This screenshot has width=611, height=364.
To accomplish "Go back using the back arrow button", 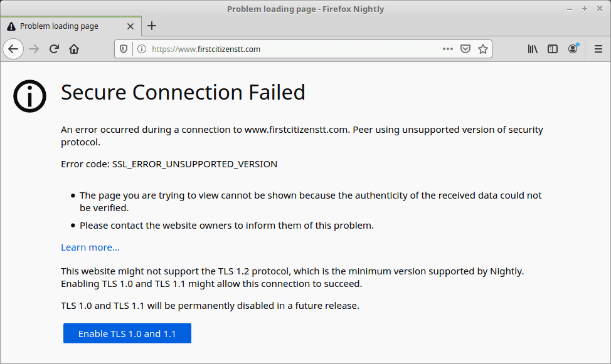I will (x=13, y=49).
